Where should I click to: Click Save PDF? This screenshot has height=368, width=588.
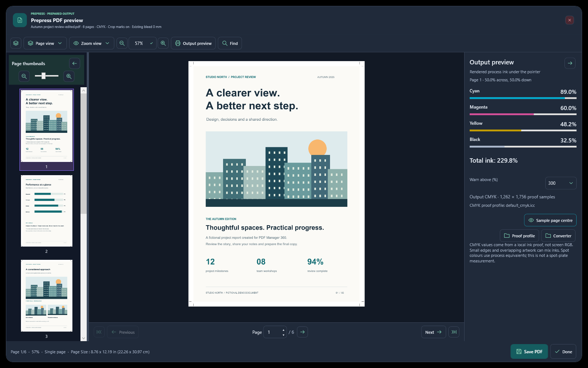point(529,351)
